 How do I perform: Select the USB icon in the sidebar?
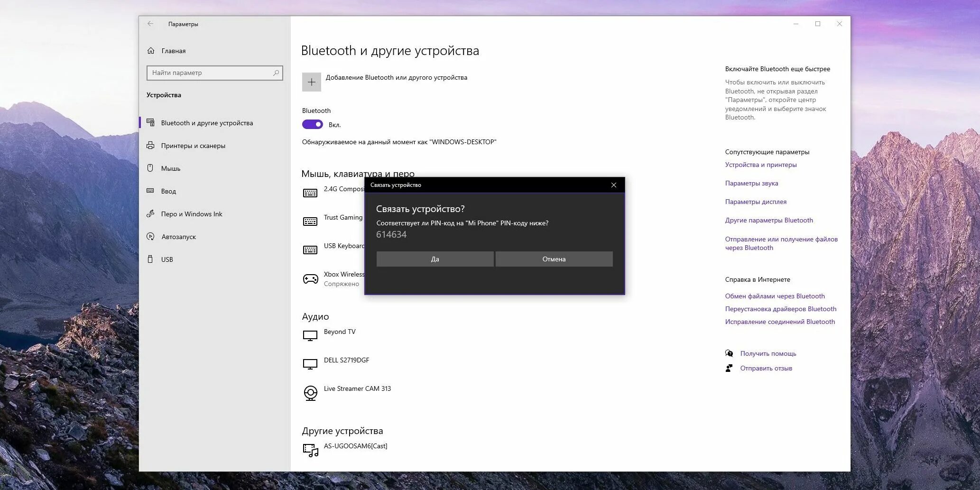150,259
